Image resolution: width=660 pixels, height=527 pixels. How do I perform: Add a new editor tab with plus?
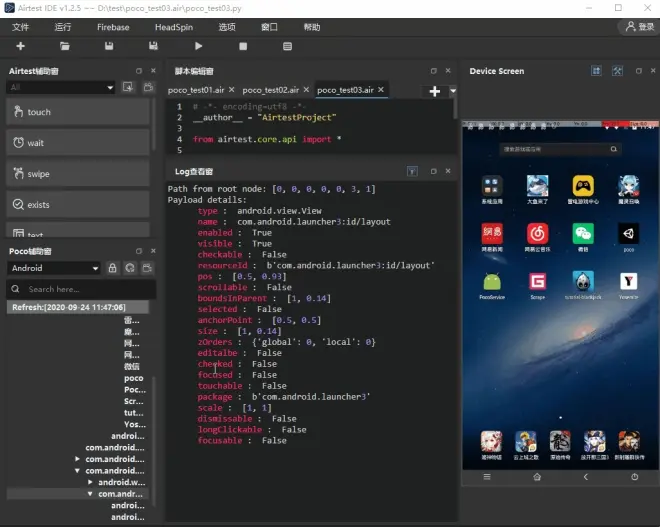pos(435,91)
